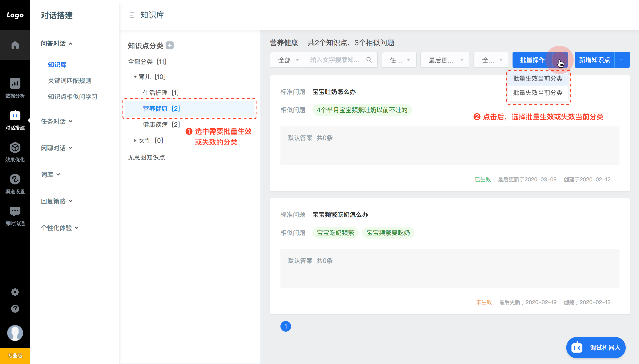
Task: Click default answer area of 宝宝吐奶怎么办
Action: (450, 145)
